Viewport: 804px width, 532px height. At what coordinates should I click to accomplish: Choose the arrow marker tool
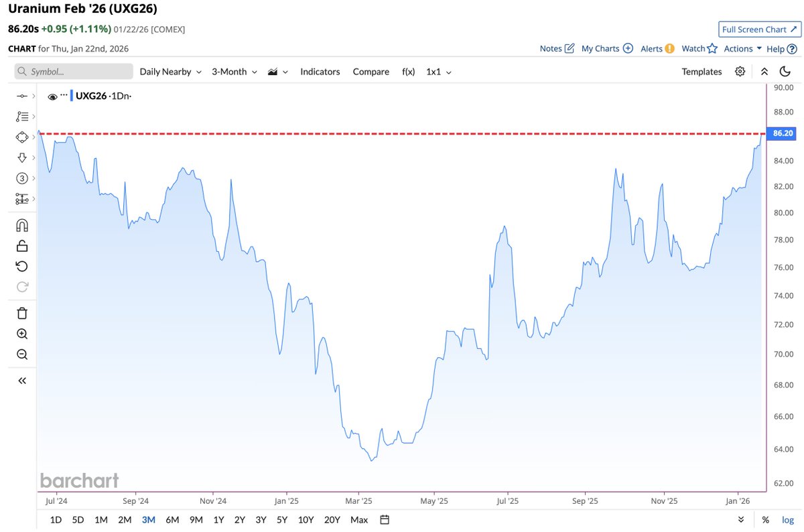pyautogui.click(x=21, y=157)
